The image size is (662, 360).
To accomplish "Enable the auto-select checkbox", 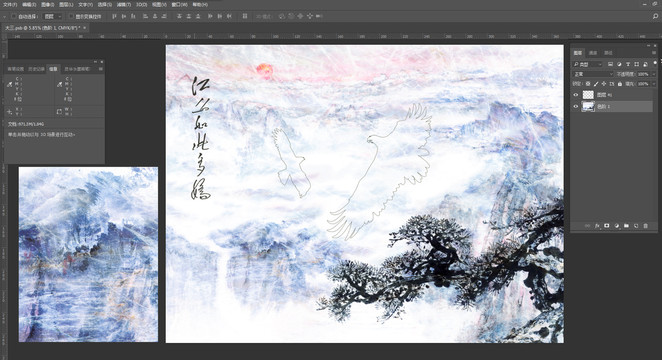I will pyautogui.click(x=14, y=16).
